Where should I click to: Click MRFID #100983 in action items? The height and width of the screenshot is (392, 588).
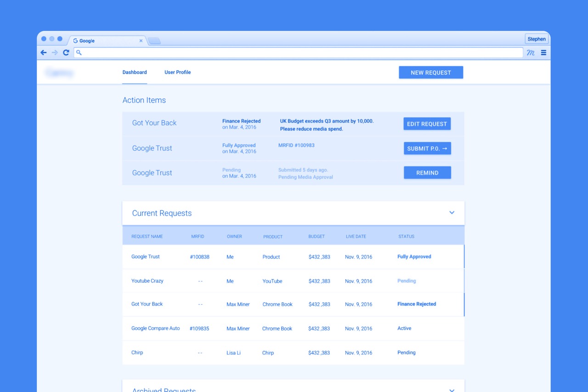(x=296, y=145)
